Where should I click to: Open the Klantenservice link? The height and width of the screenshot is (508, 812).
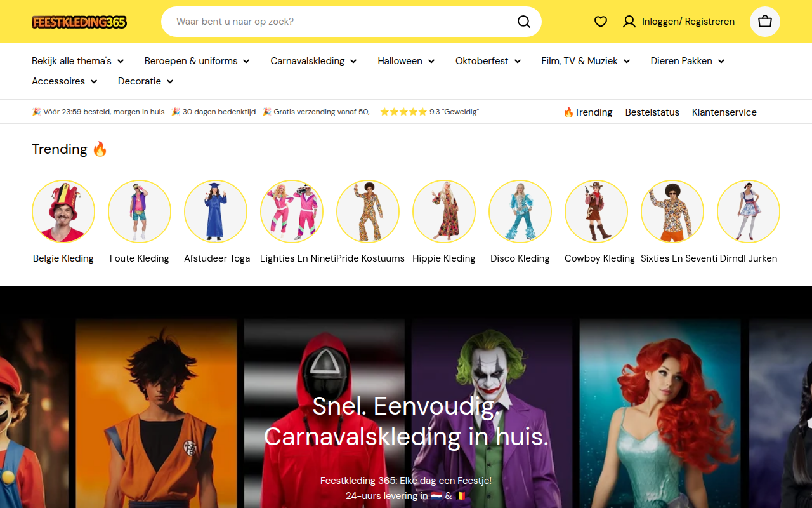click(x=724, y=112)
